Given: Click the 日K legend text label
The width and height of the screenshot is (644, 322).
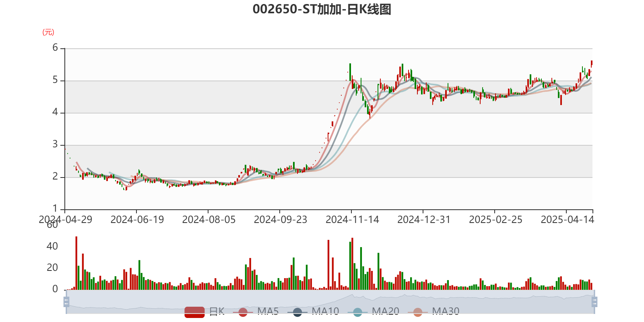Looking at the screenshot, I should click(217, 311).
